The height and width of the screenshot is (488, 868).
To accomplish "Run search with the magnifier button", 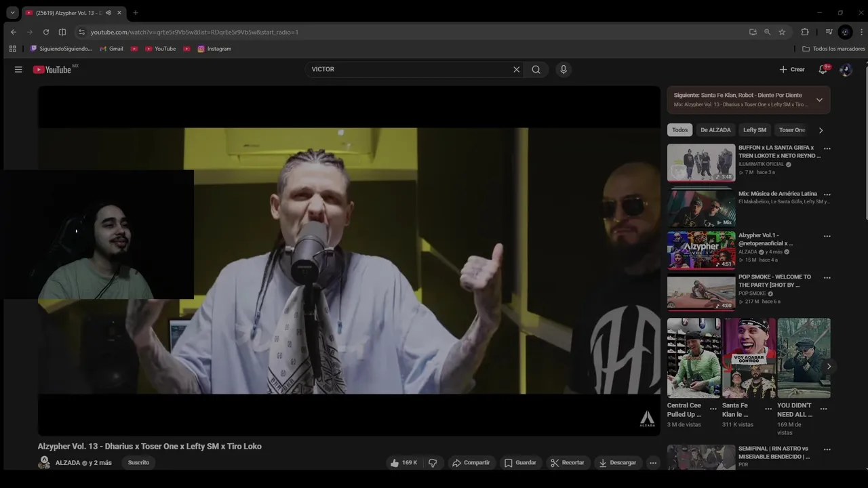I will click(536, 69).
